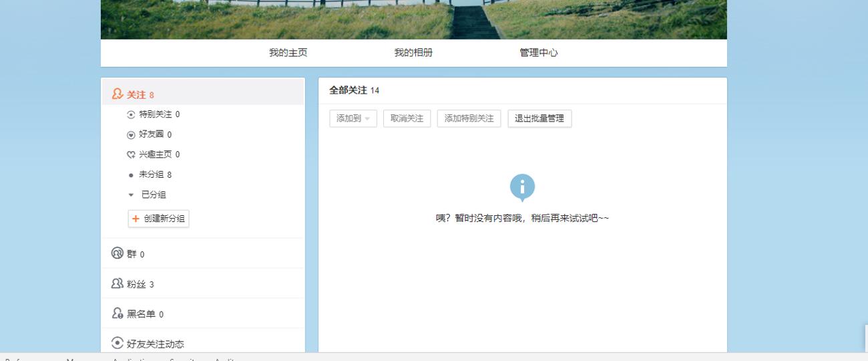Click the orange 关注 person icon
The width and height of the screenshot is (868, 361).
[x=118, y=94]
